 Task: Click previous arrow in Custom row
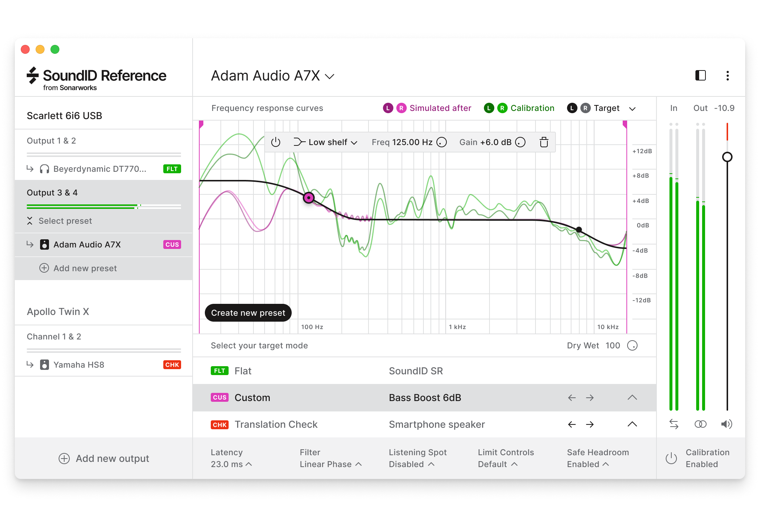pos(572,398)
